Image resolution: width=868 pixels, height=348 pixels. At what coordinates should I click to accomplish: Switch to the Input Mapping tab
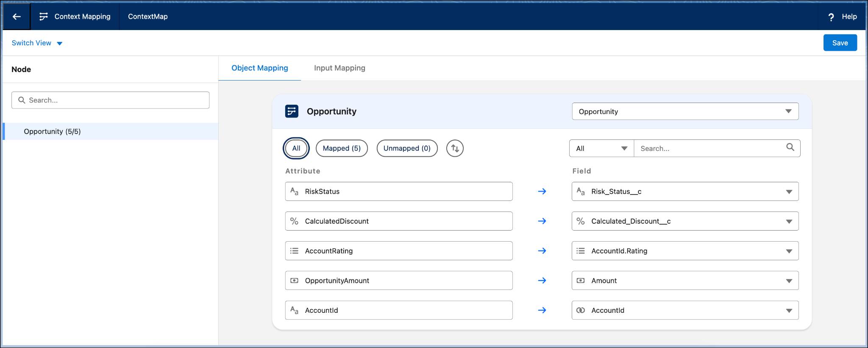click(339, 68)
